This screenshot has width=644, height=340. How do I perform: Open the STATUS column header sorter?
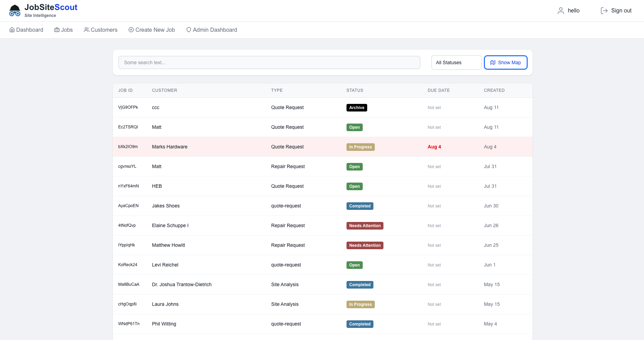[x=354, y=90]
